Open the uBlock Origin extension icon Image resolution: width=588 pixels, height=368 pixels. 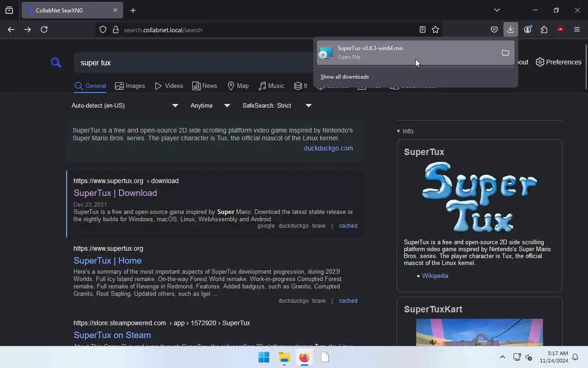coord(560,29)
